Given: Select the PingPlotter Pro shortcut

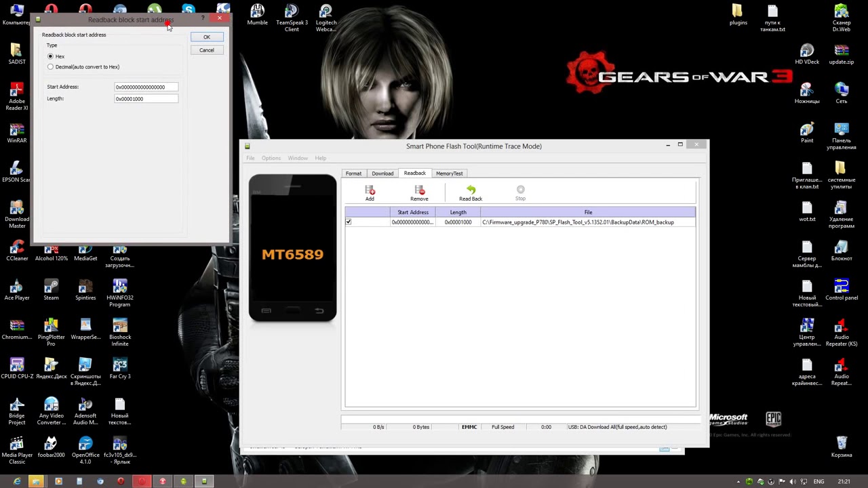Looking at the screenshot, I should 51,333.
